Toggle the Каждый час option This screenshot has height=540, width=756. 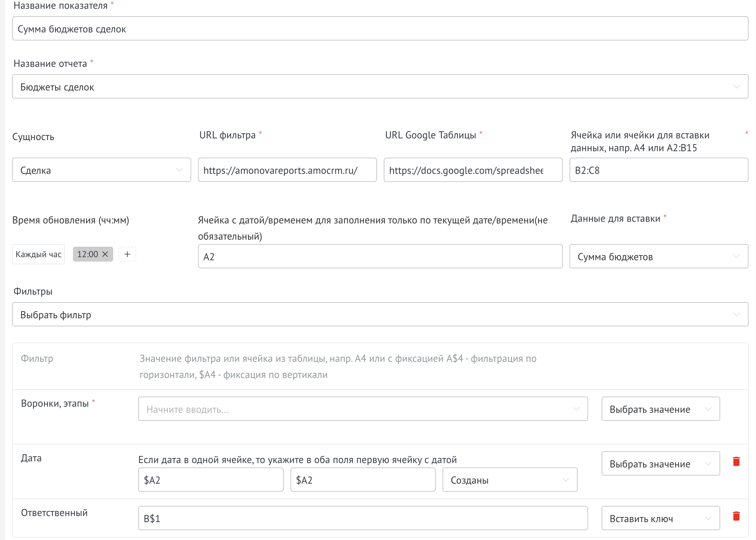39,254
